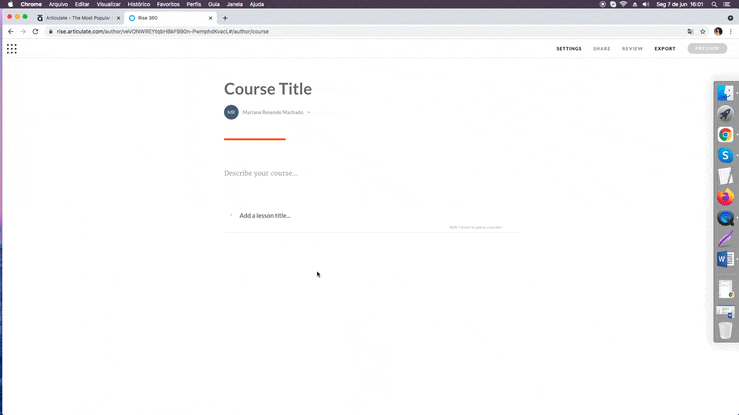Click the Course Title heading field
Screen dimensions: 739x415
pyautogui.click(x=268, y=89)
